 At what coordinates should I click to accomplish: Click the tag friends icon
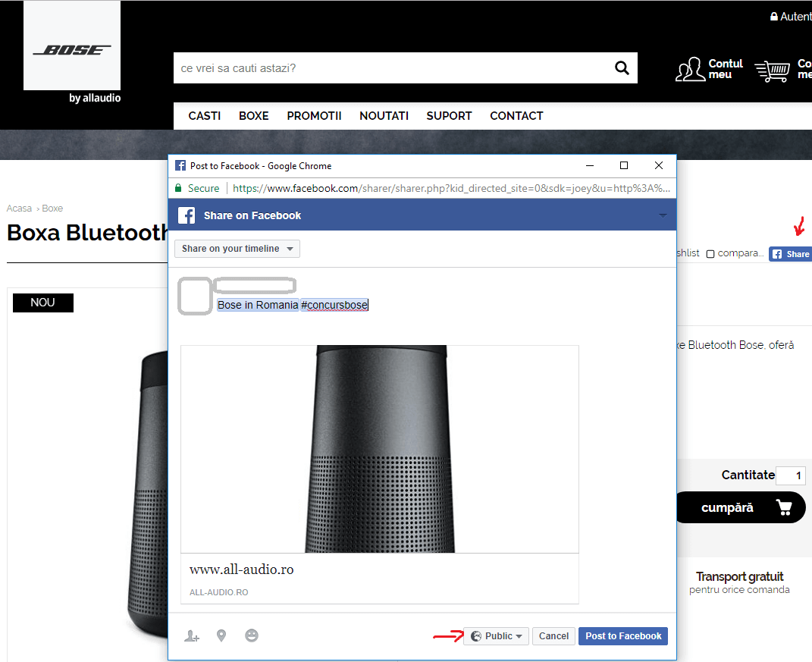192,636
